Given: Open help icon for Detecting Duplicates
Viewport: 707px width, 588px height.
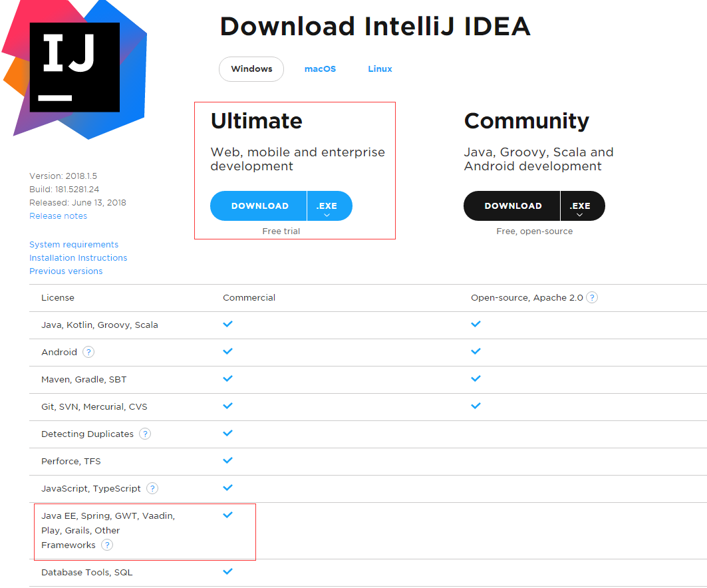Looking at the screenshot, I should tap(145, 434).
